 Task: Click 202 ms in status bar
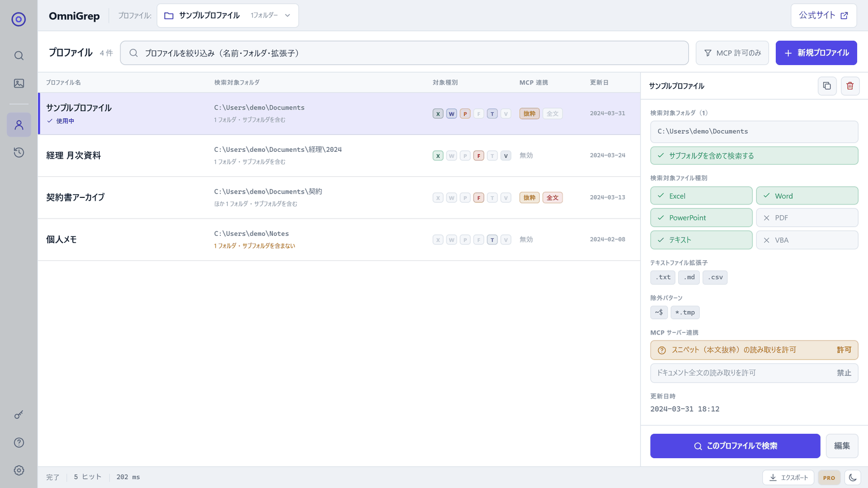128,477
